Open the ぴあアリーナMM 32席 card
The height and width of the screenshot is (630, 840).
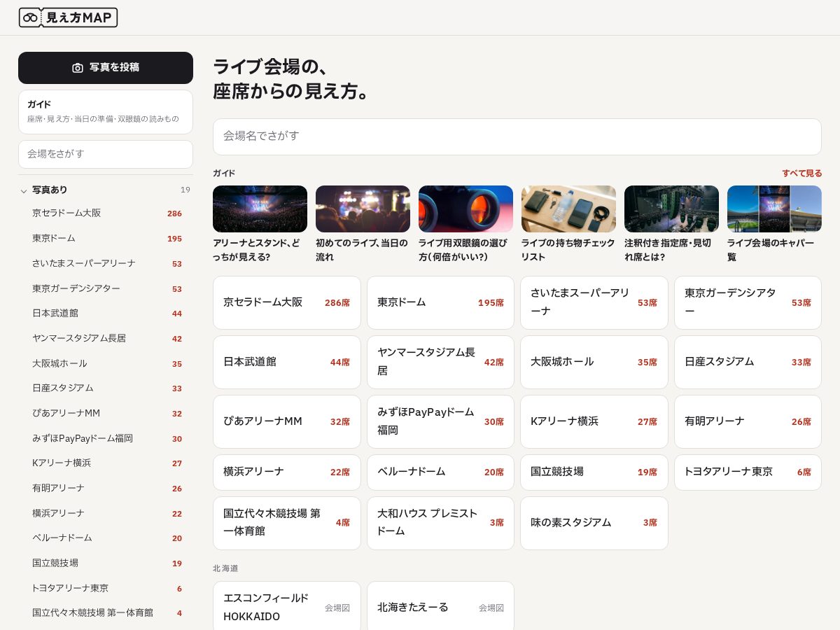(287, 422)
